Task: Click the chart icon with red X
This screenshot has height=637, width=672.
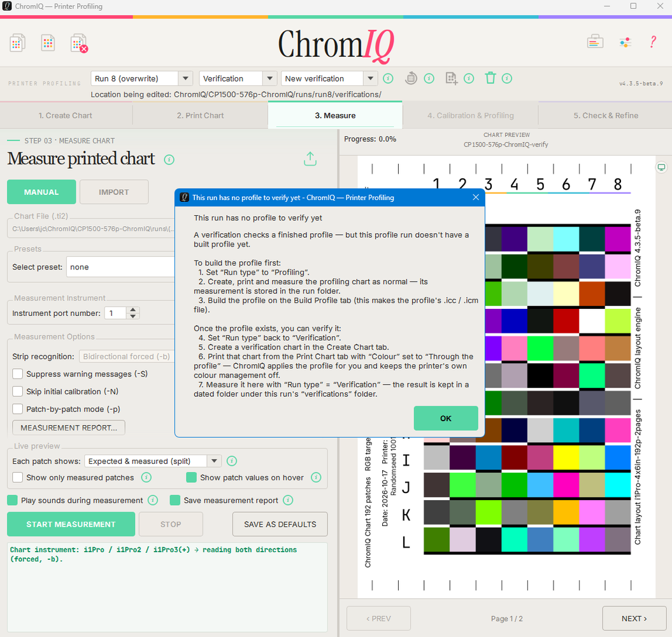Action: point(79,43)
